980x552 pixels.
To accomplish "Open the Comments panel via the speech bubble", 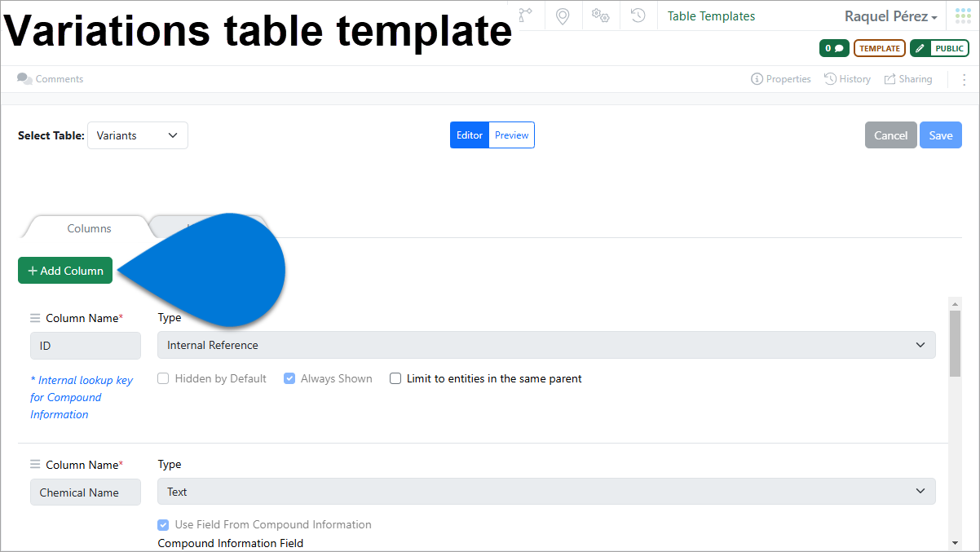I will pyautogui.click(x=24, y=78).
